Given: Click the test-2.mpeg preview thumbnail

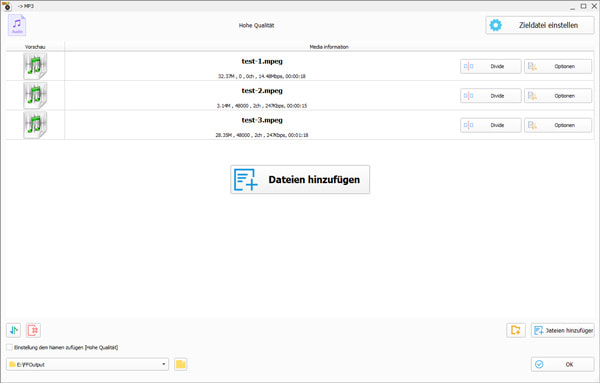Looking at the screenshot, I should [x=35, y=96].
